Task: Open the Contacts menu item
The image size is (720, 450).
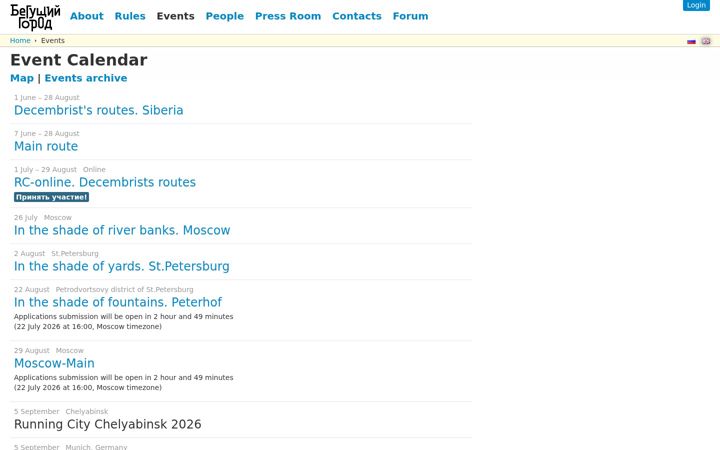Action: [x=357, y=16]
